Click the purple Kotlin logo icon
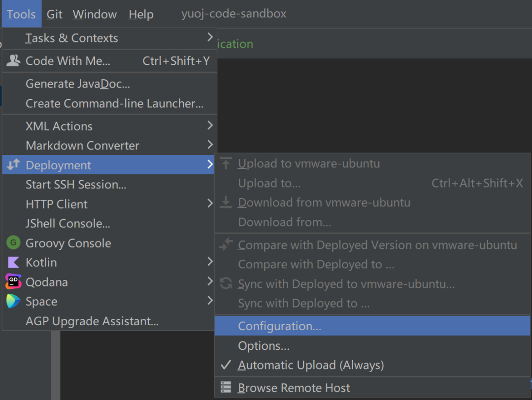 pos(13,263)
